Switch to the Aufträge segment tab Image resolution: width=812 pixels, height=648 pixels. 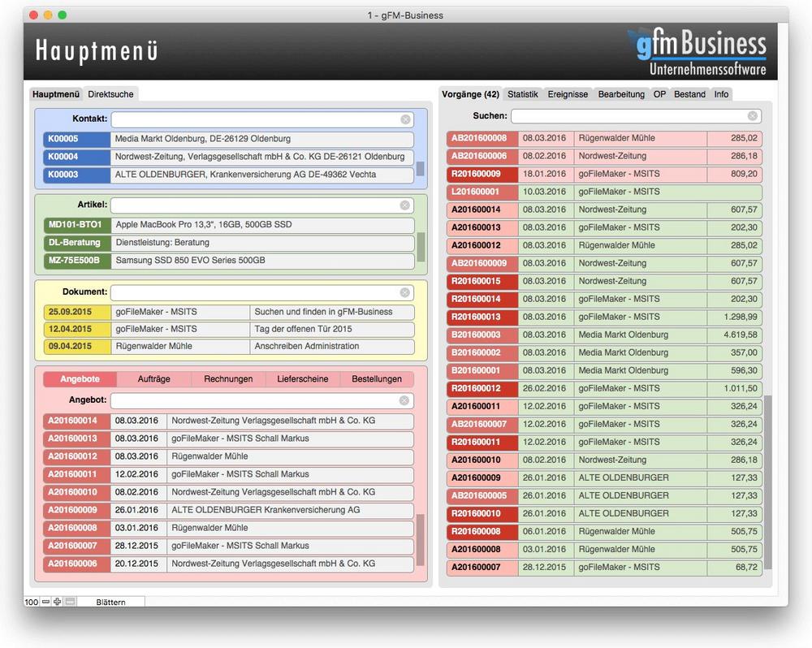click(153, 379)
